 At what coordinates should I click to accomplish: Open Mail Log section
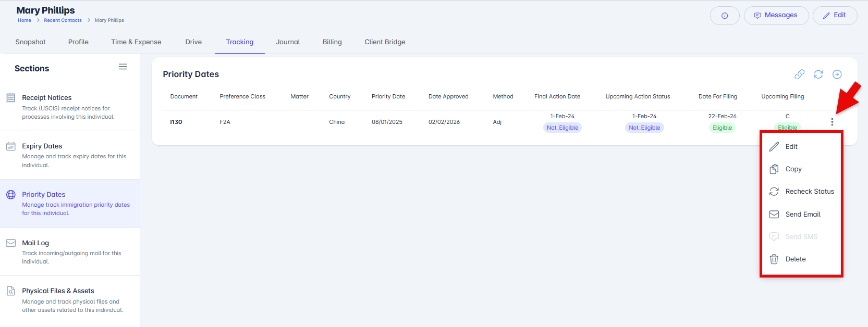pos(70,252)
